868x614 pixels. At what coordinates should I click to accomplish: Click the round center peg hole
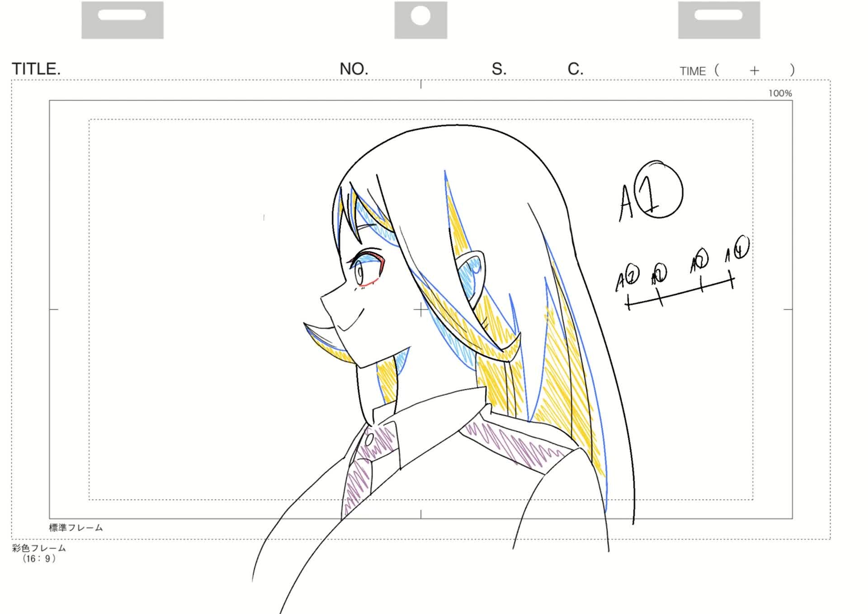420,16
